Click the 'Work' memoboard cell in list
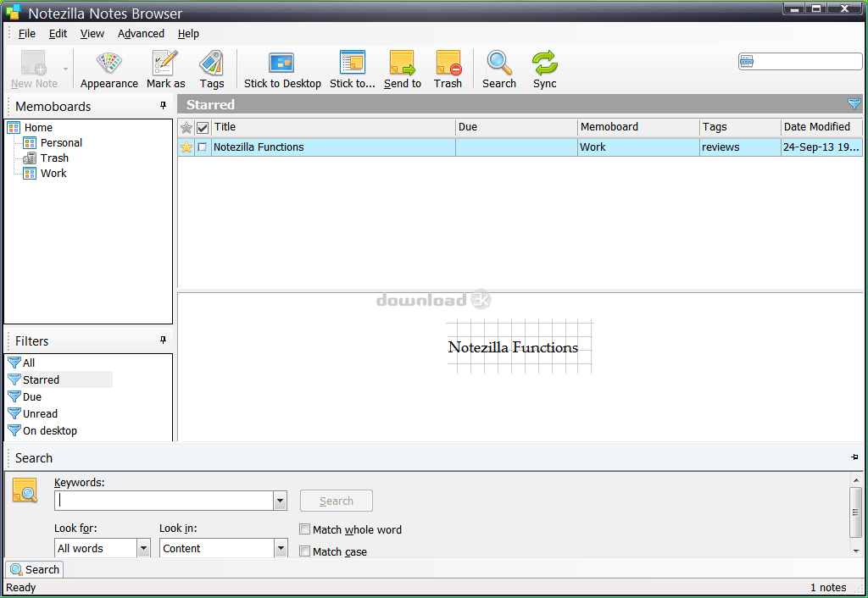 [638, 147]
